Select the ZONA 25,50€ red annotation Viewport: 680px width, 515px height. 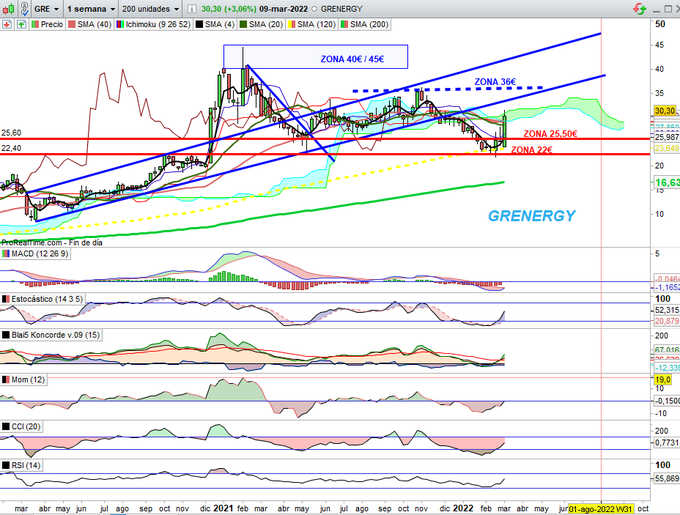550,134
